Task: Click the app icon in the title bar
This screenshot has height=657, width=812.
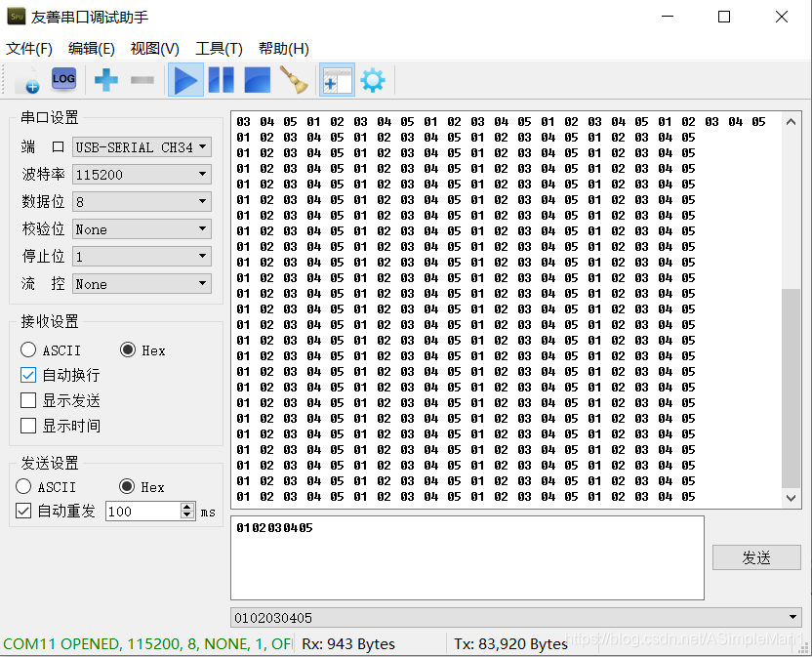Action: click(x=17, y=17)
